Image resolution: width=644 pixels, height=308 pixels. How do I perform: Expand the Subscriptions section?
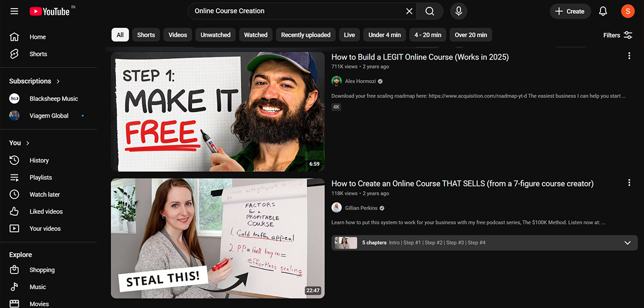coord(34,81)
